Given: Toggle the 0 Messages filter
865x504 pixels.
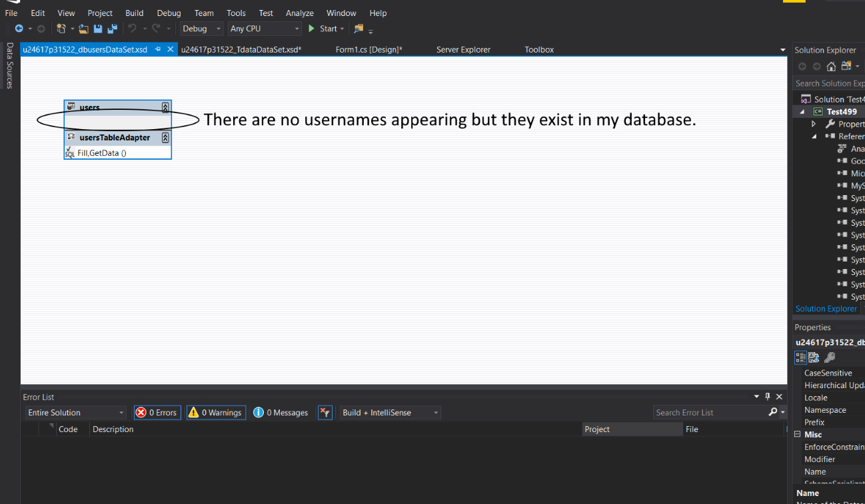Looking at the screenshot, I should pyautogui.click(x=281, y=413).
